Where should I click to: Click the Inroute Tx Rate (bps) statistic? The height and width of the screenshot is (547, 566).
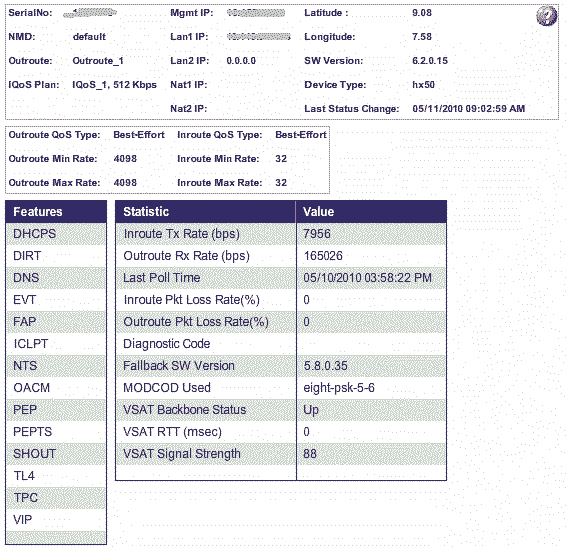[x=182, y=234]
